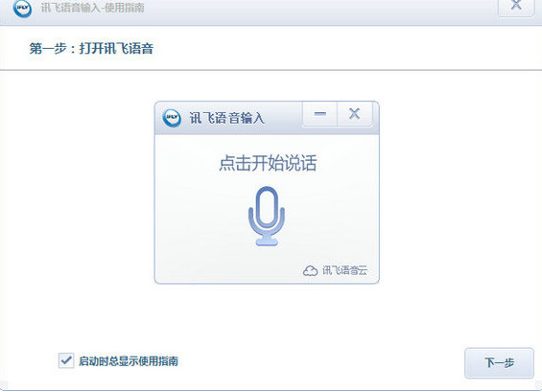Click the 启动时总显示使用指南 label text
The height and width of the screenshot is (392, 542).
click(x=129, y=361)
